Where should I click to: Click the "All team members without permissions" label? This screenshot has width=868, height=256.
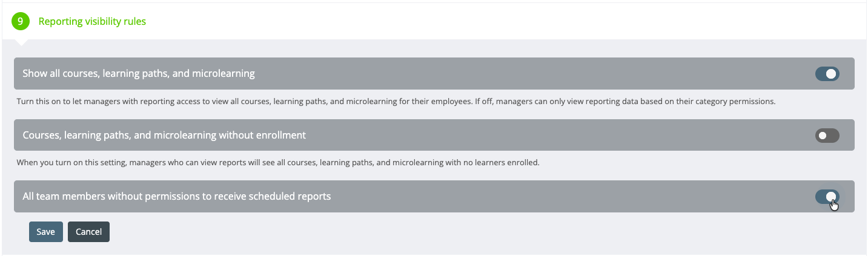tap(176, 196)
